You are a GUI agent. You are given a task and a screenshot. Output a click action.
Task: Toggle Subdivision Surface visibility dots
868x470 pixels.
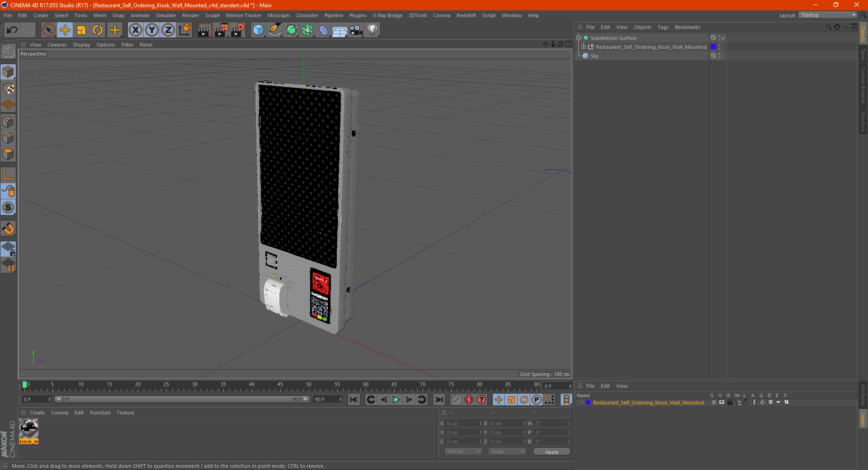coord(719,38)
